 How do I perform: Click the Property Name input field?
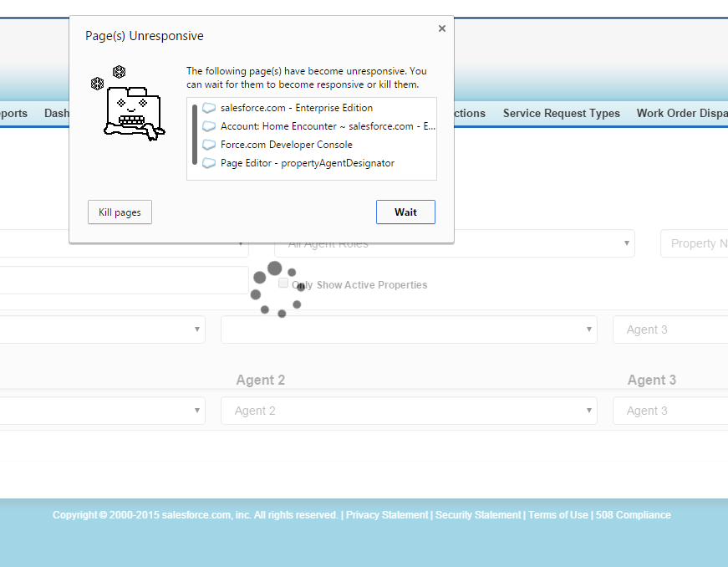(694, 243)
